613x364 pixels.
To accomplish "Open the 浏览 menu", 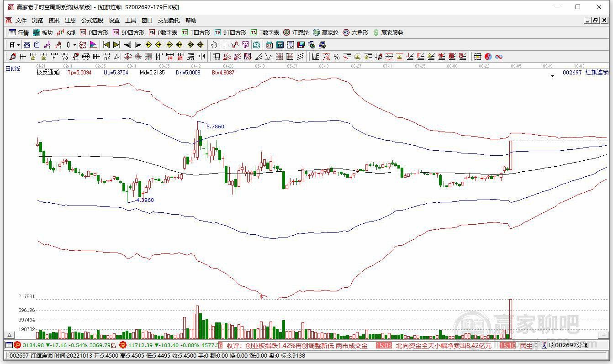I will [37, 20].
